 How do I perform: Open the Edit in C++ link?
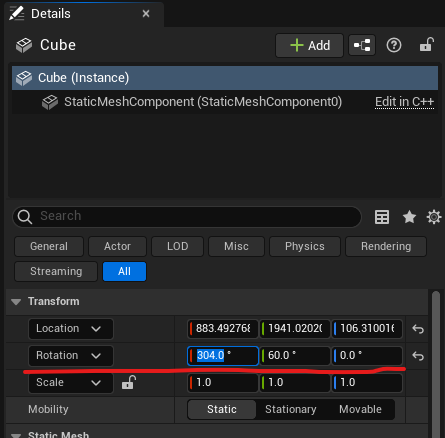pos(404,102)
